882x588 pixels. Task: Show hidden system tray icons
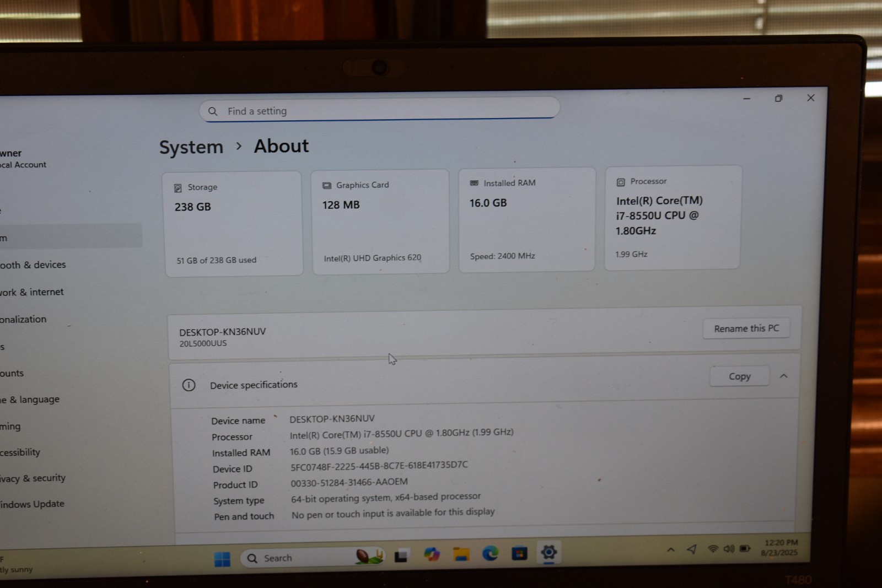point(671,549)
